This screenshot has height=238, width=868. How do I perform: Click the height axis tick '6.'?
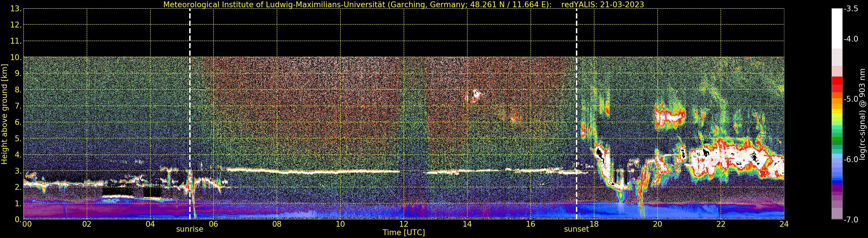click(18, 122)
